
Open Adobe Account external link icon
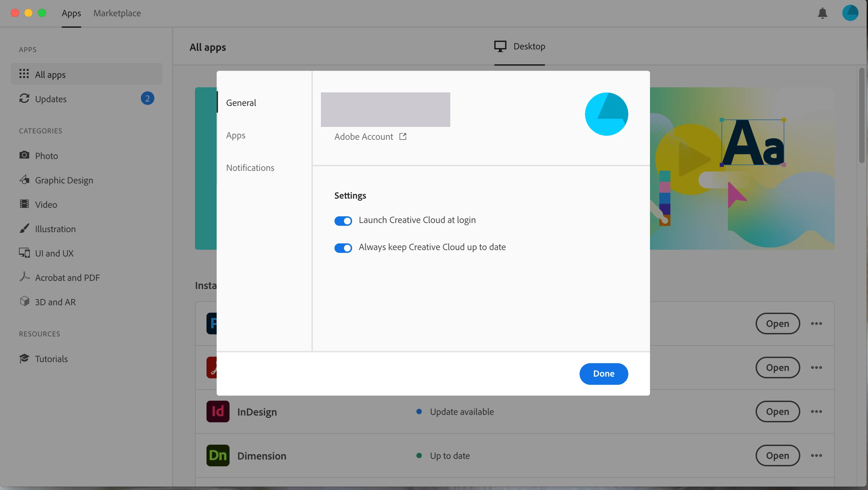[403, 136]
